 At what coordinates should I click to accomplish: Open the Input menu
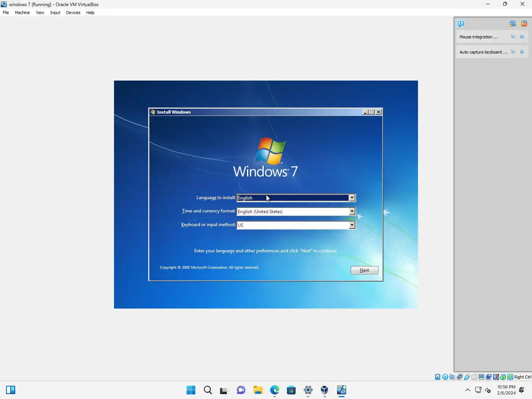coord(55,13)
